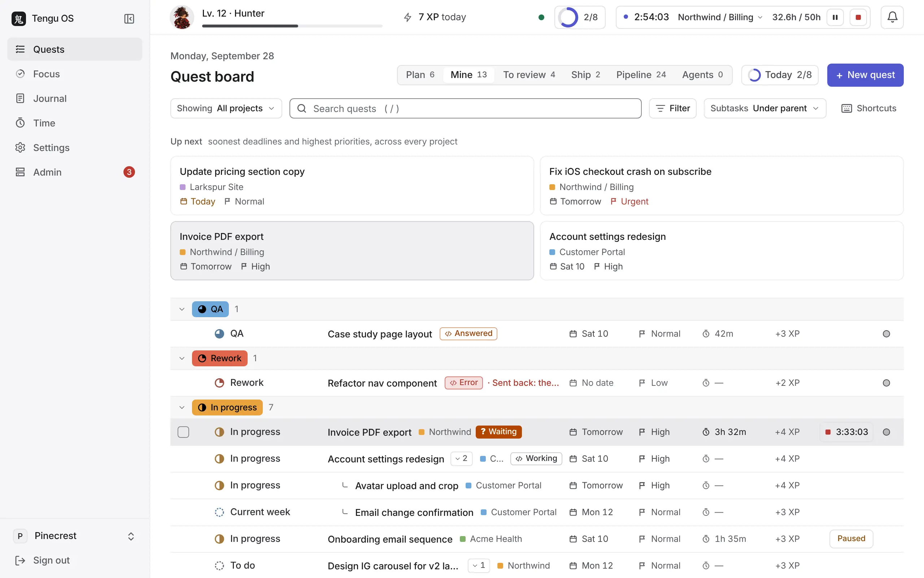Click the Answered badge on Case study
Screen dimensions: 924x578
coord(468,333)
